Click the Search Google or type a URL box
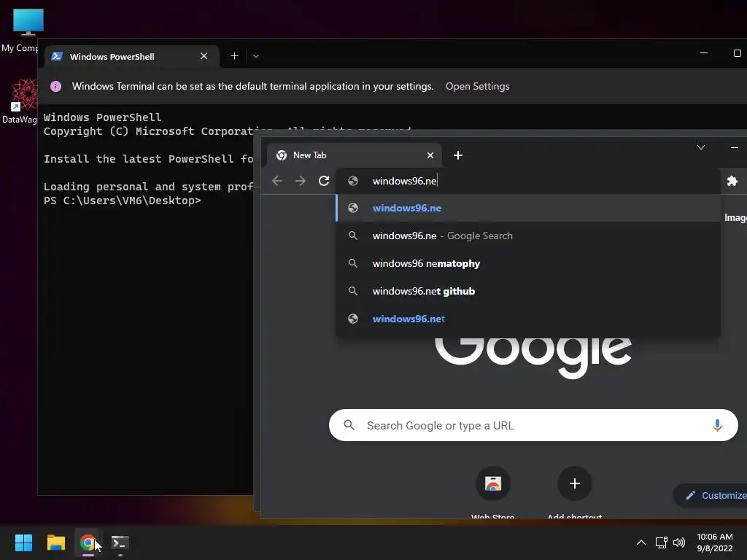This screenshot has width=747, height=560. point(533,425)
